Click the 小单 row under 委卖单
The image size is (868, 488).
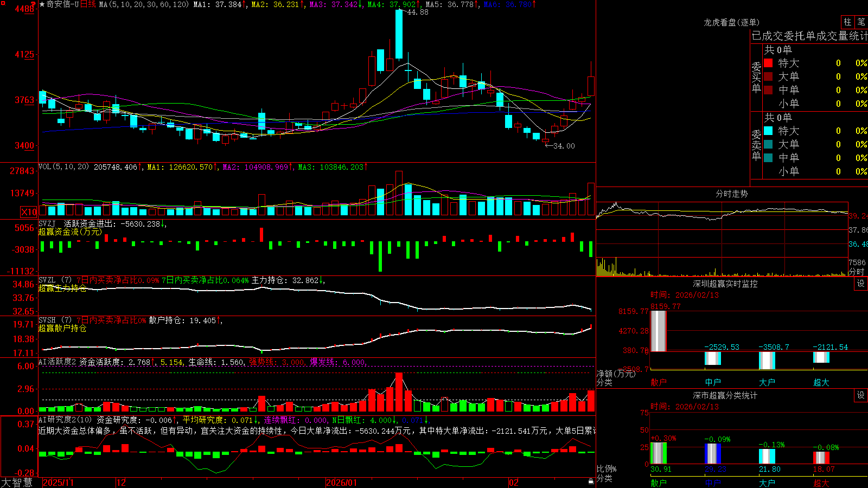(815, 171)
